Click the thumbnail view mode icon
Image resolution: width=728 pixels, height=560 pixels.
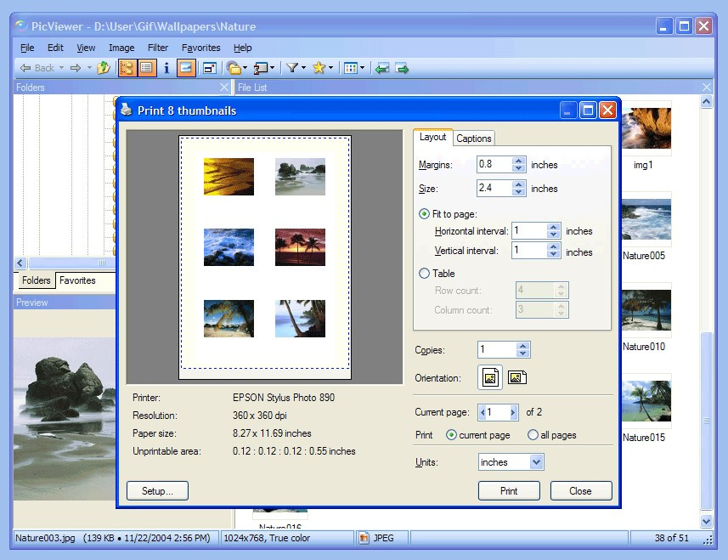351,68
